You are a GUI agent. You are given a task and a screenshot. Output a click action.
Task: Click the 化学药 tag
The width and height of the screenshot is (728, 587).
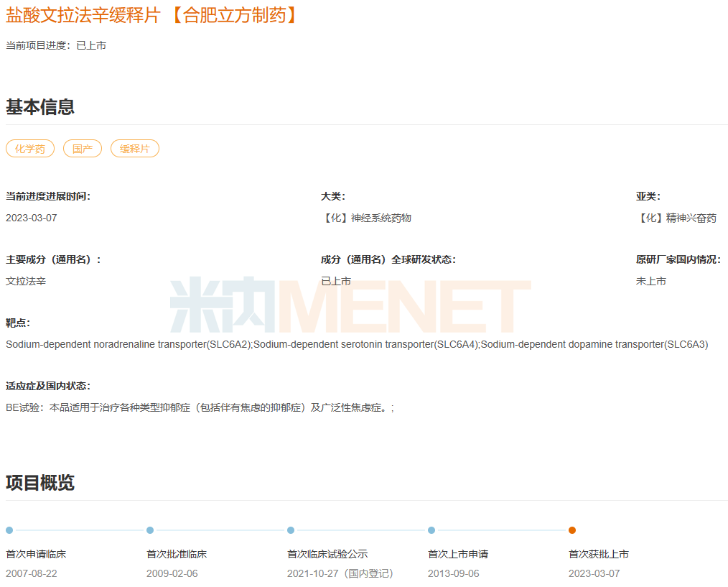[x=30, y=149]
